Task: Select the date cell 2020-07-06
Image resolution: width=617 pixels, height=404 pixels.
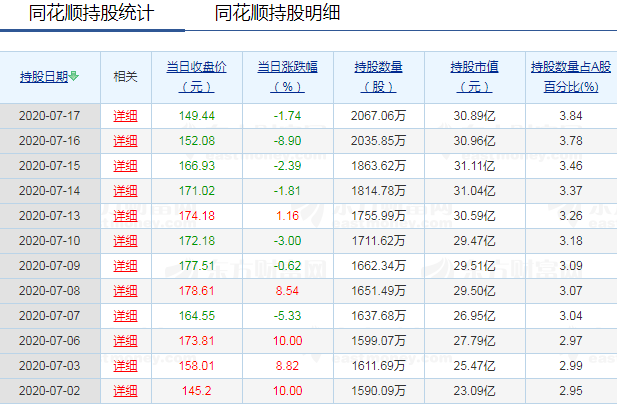Action: coord(50,341)
